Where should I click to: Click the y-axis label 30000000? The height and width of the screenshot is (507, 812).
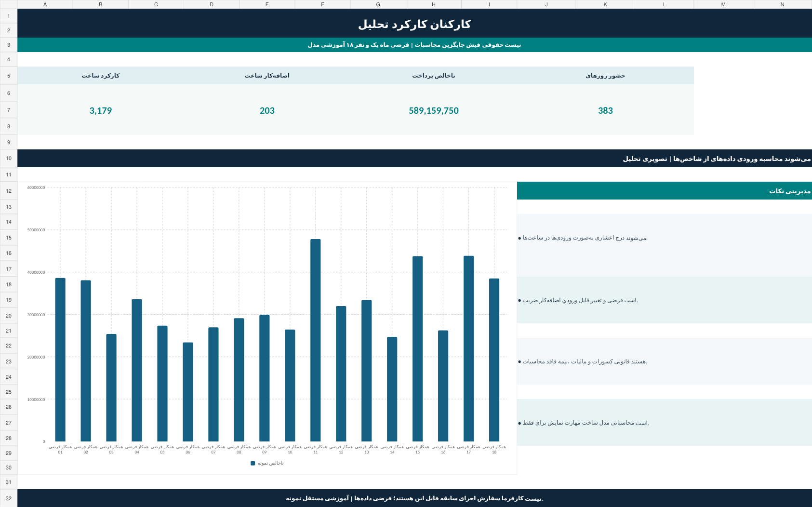(36, 315)
